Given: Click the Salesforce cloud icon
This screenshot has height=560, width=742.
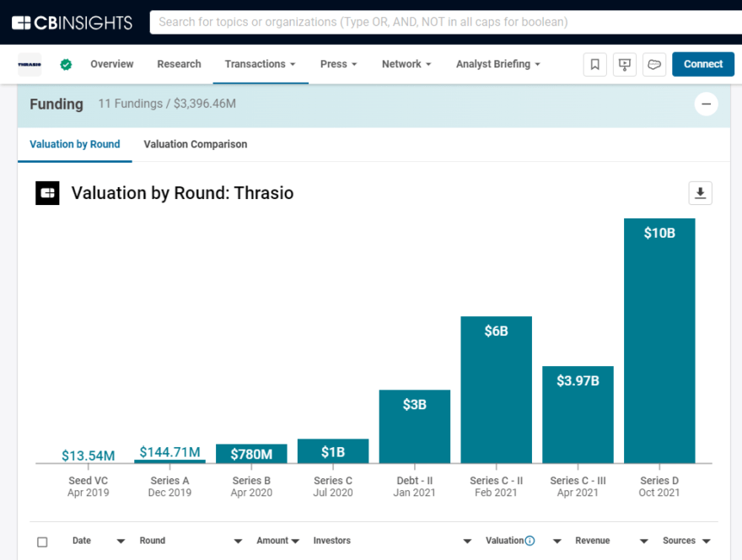Looking at the screenshot, I should tap(654, 64).
